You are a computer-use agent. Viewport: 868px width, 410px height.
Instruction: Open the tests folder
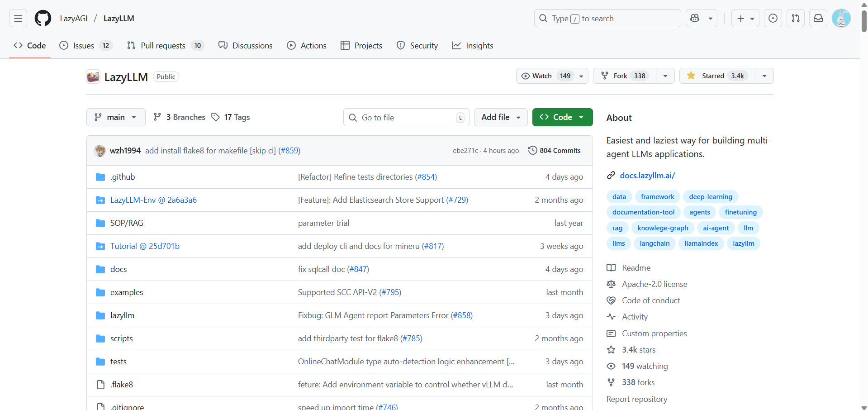119,362
